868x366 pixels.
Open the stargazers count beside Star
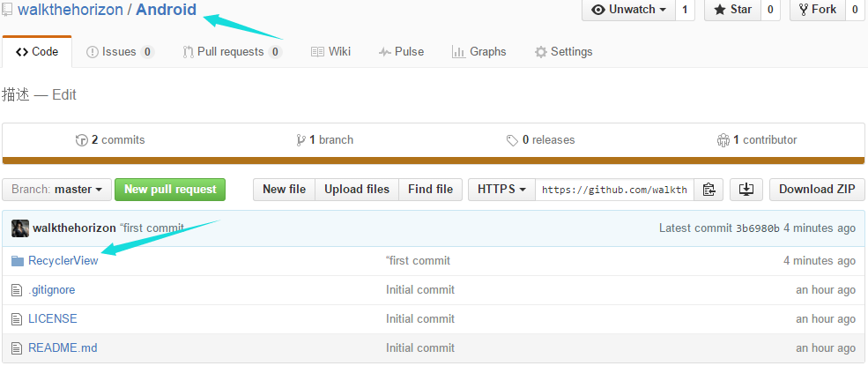770,10
